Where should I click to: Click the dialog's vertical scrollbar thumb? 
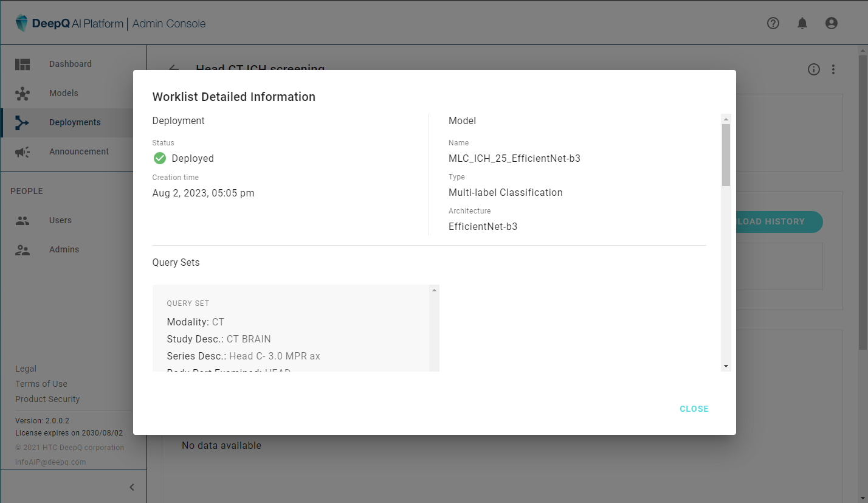click(x=726, y=154)
